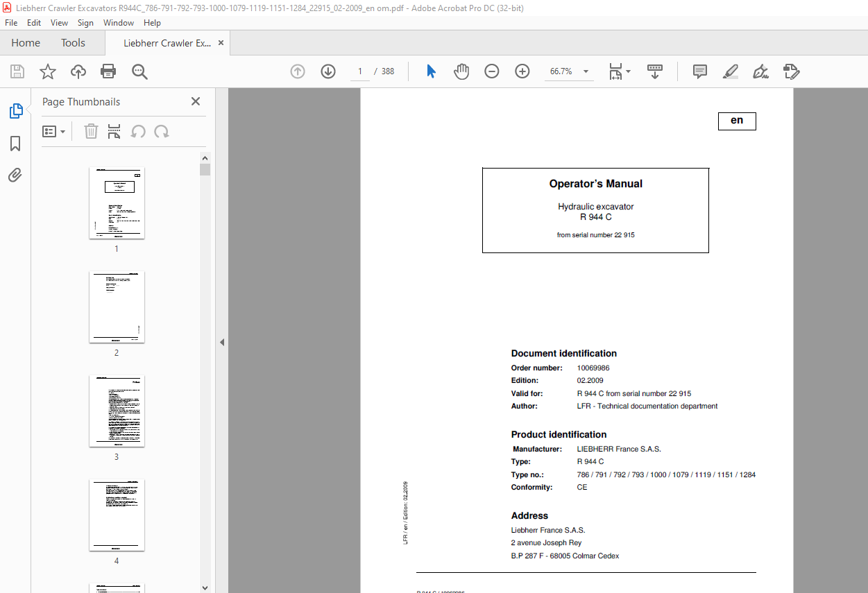This screenshot has width=868, height=593.
Task: Expand the fit page options dropdown arrow
Action: pyautogui.click(x=629, y=71)
